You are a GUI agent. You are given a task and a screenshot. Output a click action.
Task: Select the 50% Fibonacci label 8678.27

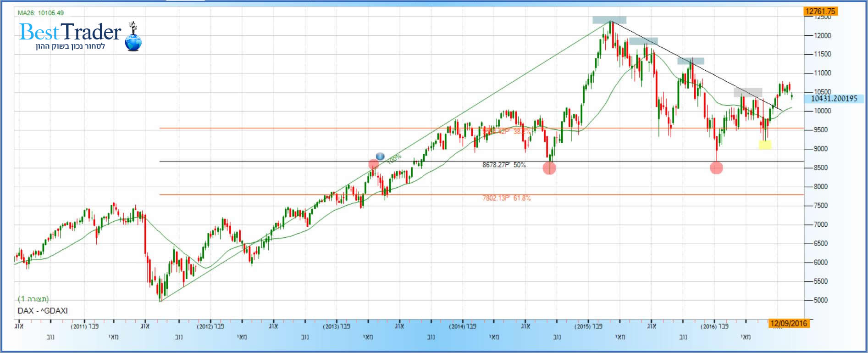(x=503, y=165)
